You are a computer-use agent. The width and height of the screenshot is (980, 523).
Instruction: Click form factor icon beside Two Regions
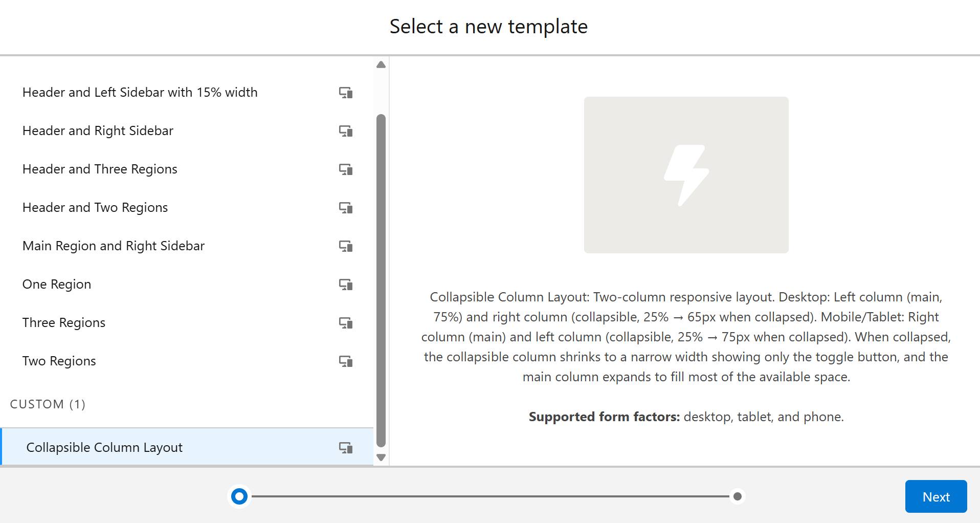coord(346,361)
